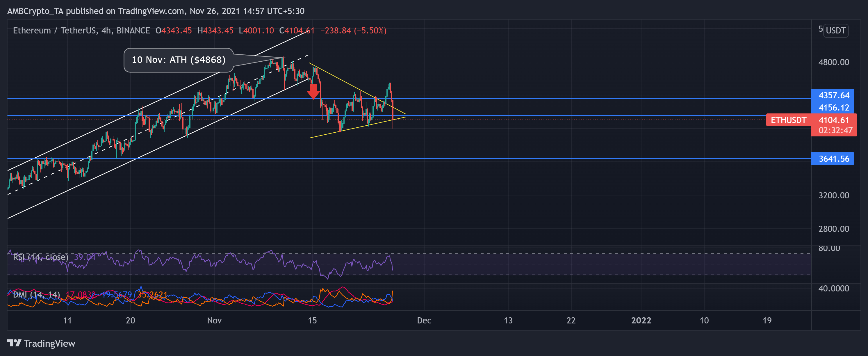Click the 'Ethereum / TetherUS, 4h, BINANCE' title
The width and height of the screenshot is (868, 356).
81,31
